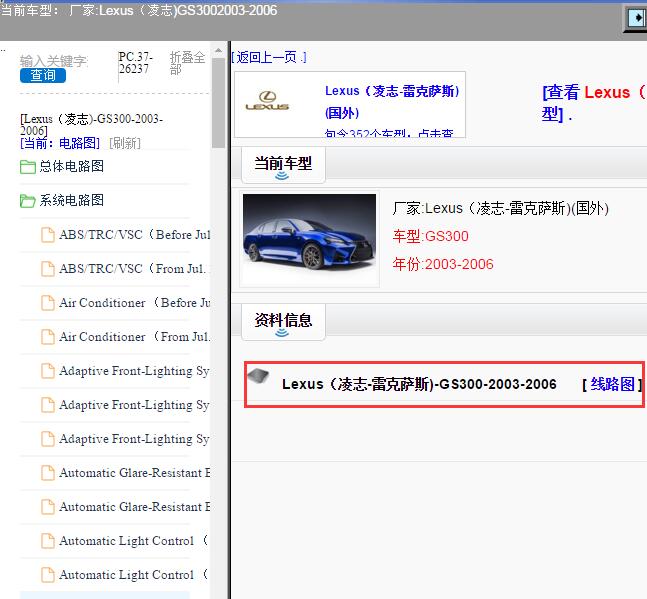Click the chip icon beside Lexus-GS300-2003-2006

tap(258, 375)
